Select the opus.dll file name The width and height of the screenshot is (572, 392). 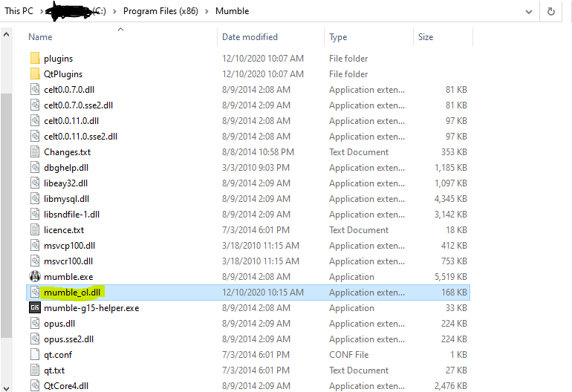click(59, 324)
